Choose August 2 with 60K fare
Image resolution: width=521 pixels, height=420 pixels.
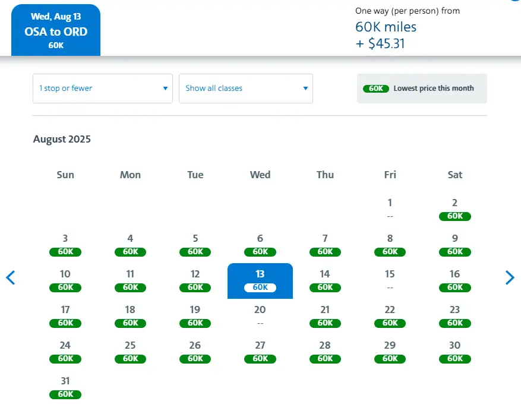455,209
